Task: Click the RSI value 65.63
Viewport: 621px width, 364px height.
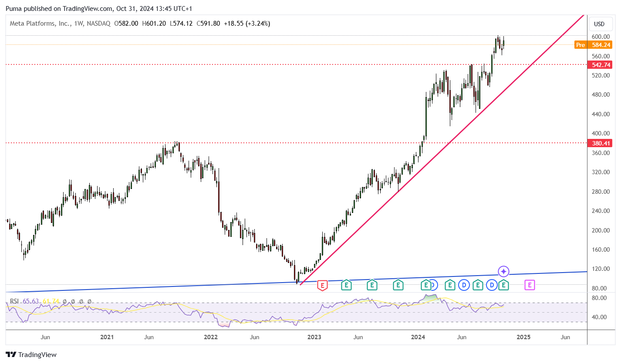Action: (31, 301)
